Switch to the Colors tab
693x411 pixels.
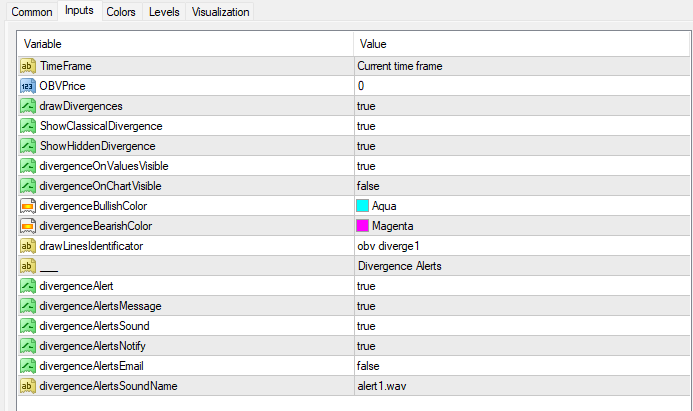click(121, 12)
